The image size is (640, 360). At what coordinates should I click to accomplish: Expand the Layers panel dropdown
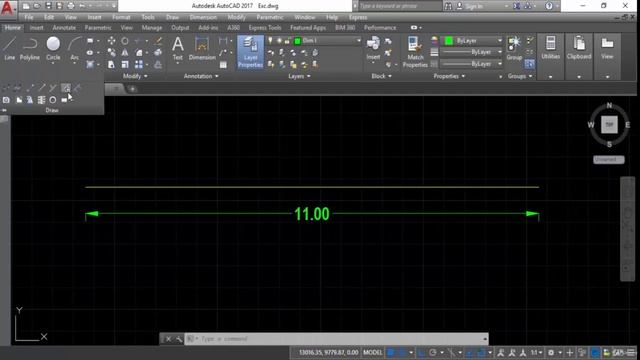299,76
